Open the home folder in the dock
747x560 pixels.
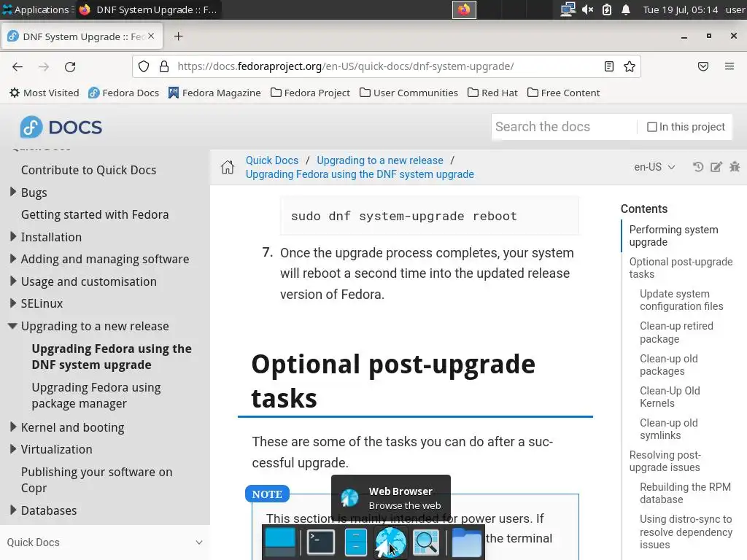coord(466,542)
